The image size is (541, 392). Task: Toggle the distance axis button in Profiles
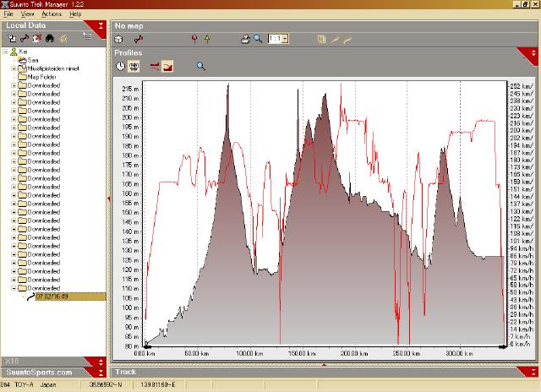click(134, 66)
